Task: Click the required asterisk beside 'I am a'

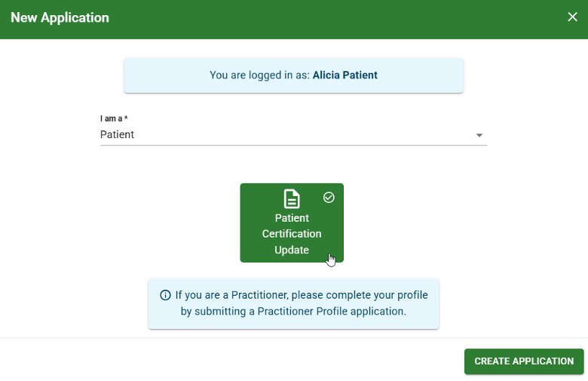Action: [x=126, y=118]
